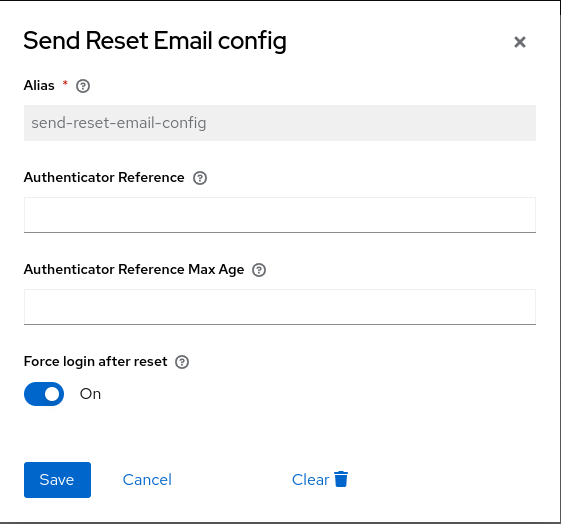The height and width of the screenshot is (524, 561).
Task: Show help for Force login after reset
Action: coord(182,362)
